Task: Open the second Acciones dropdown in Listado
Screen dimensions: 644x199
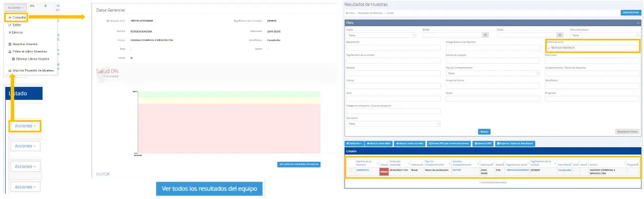Action: pyautogui.click(x=25, y=146)
